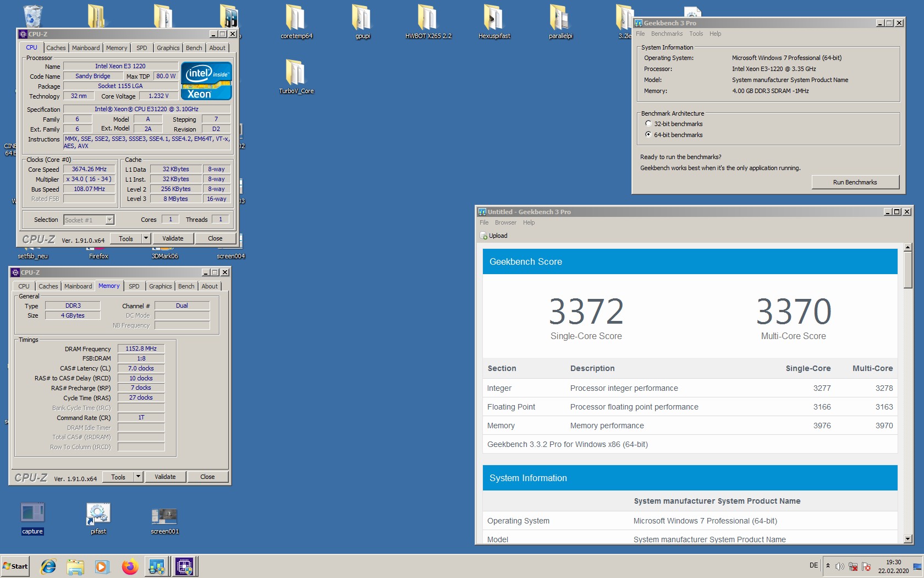Open the volume control in system tray

[840, 566]
